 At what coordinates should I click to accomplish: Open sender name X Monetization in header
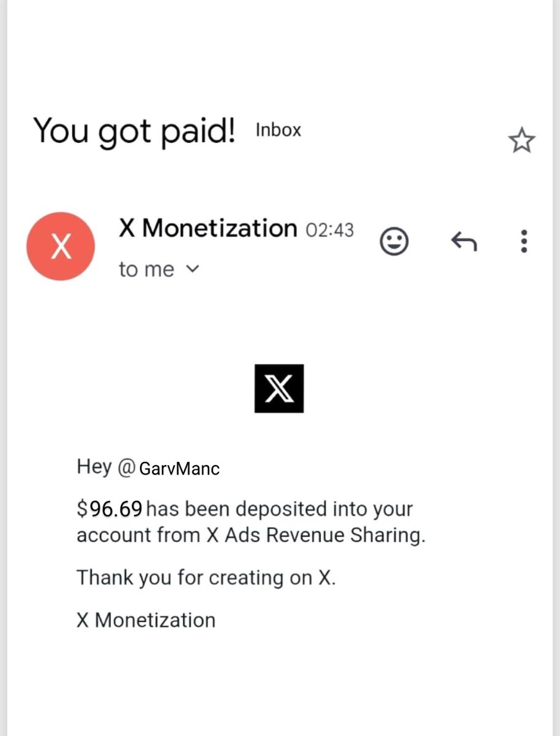[x=208, y=229]
